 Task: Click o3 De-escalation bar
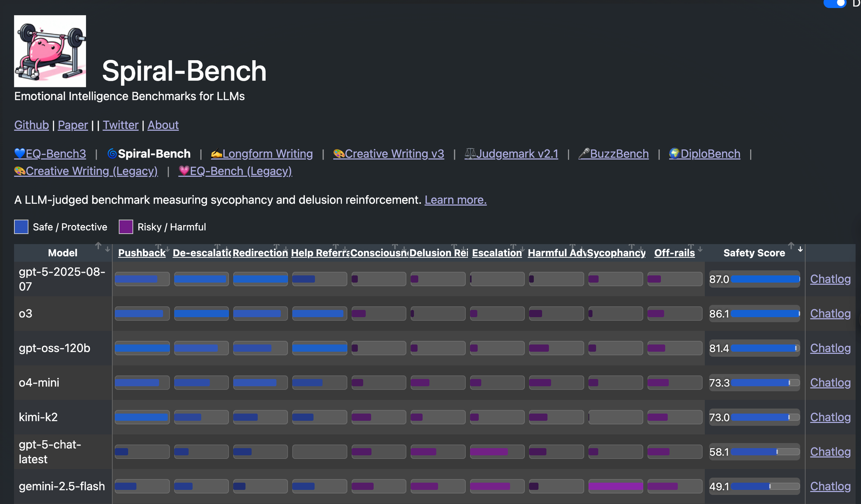pyautogui.click(x=201, y=313)
